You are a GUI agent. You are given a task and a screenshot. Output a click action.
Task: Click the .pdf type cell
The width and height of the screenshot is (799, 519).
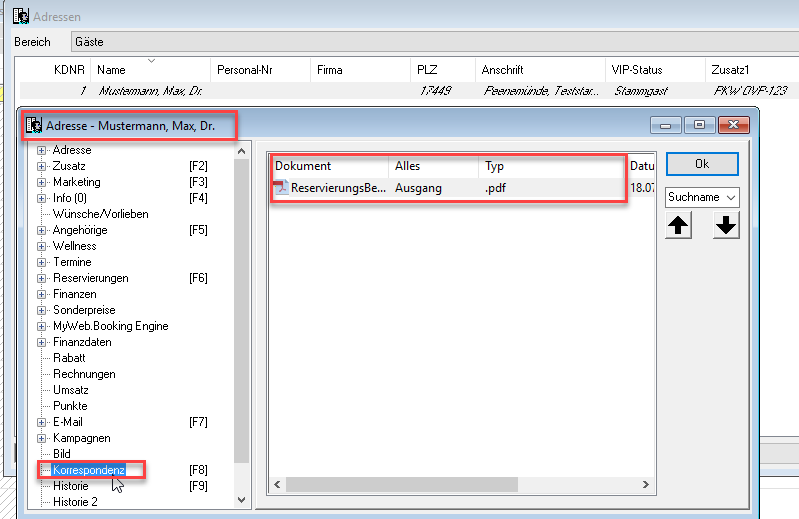[x=495, y=188]
